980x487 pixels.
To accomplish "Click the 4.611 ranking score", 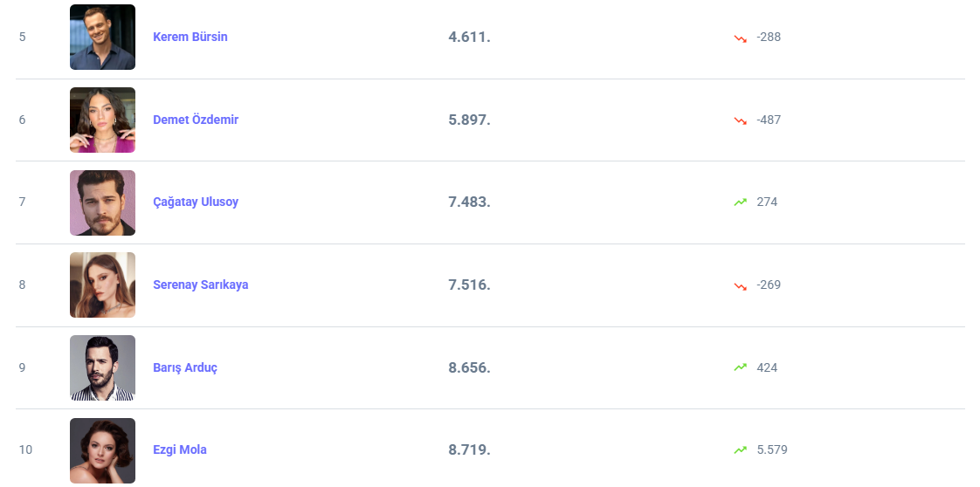I will pos(469,37).
